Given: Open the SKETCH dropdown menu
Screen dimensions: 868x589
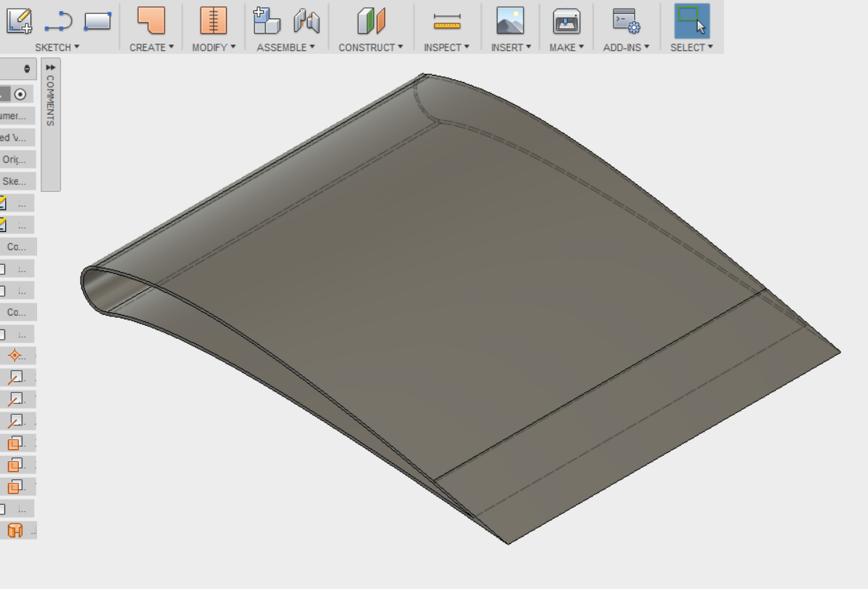Looking at the screenshot, I should click(x=57, y=47).
